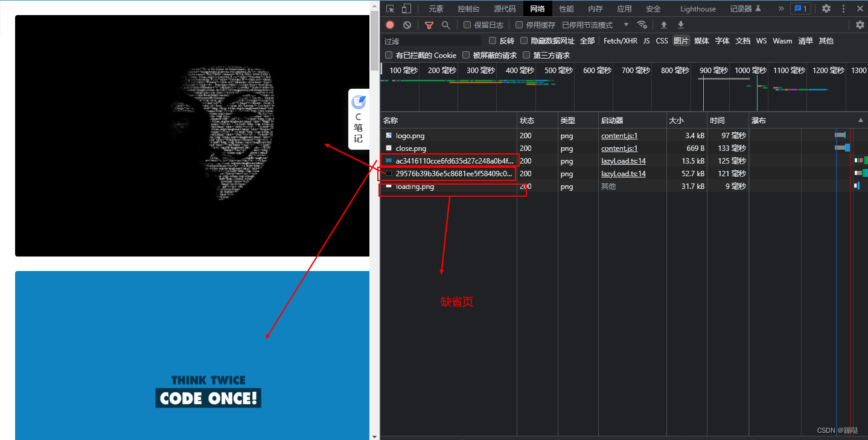This screenshot has height=440, width=868.
Task: Click the logo.png file type icon
Action: tap(389, 135)
